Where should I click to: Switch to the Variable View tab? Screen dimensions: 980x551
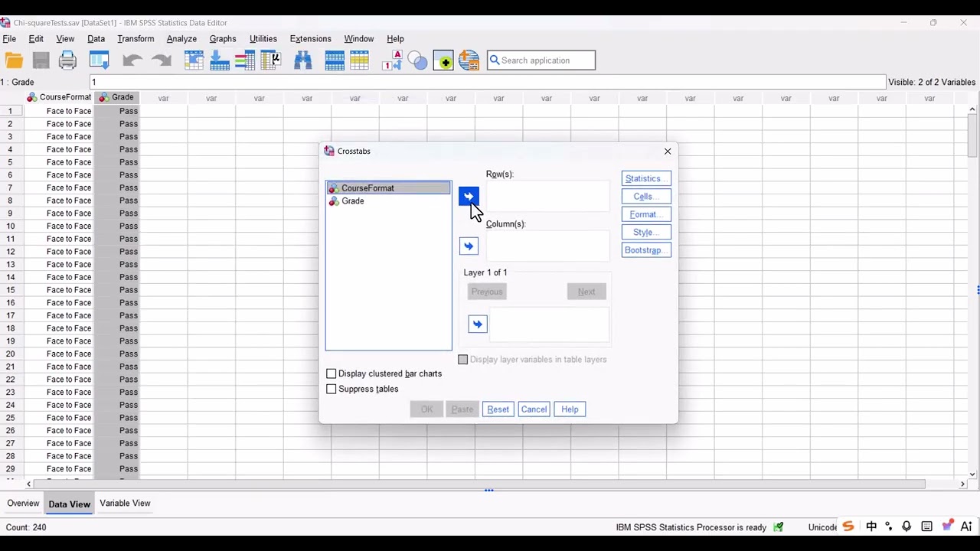pos(125,504)
